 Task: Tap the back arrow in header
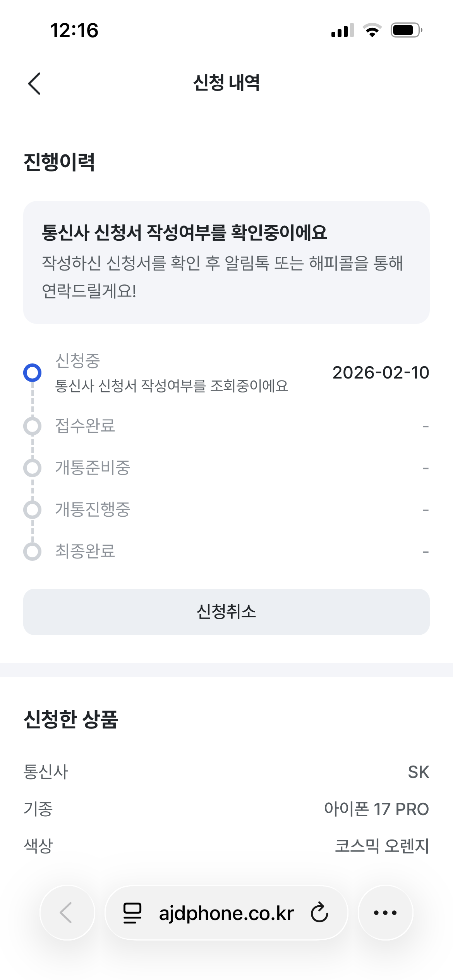pyautogui.click(x=34, y=83)
